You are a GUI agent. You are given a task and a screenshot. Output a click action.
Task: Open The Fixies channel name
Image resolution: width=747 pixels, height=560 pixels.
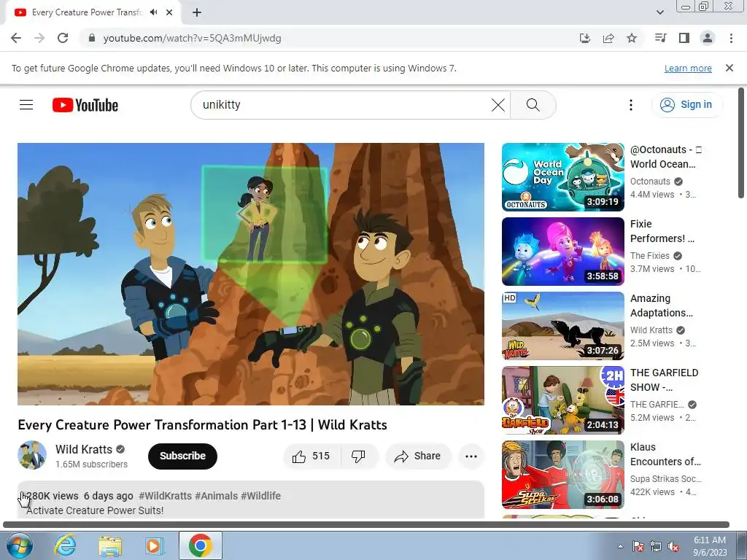point(650,256)
